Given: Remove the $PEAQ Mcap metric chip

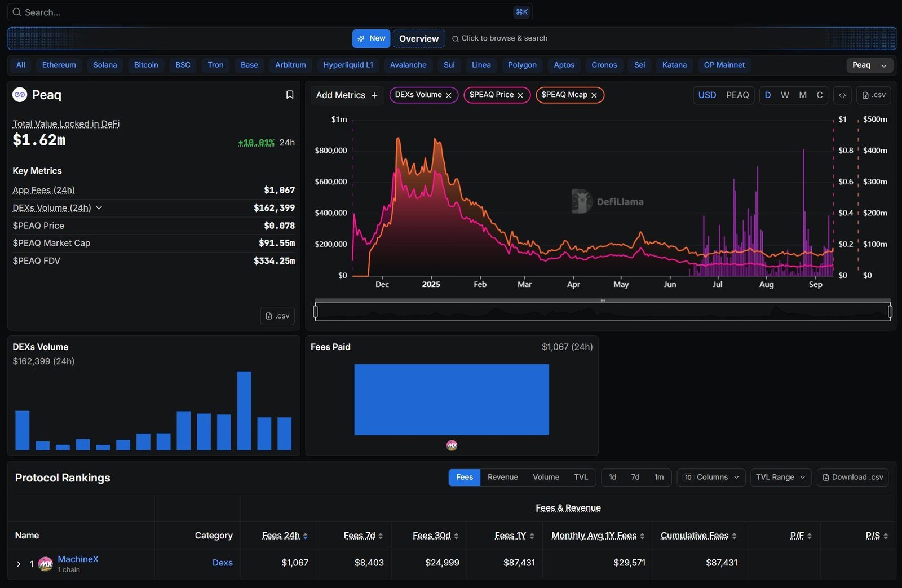Looking at the screenshot, I should click(x=594, y=95).
